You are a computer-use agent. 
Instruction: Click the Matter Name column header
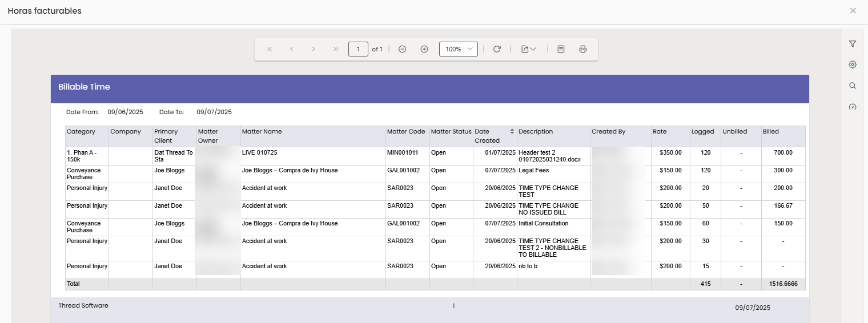click(313, 136)
